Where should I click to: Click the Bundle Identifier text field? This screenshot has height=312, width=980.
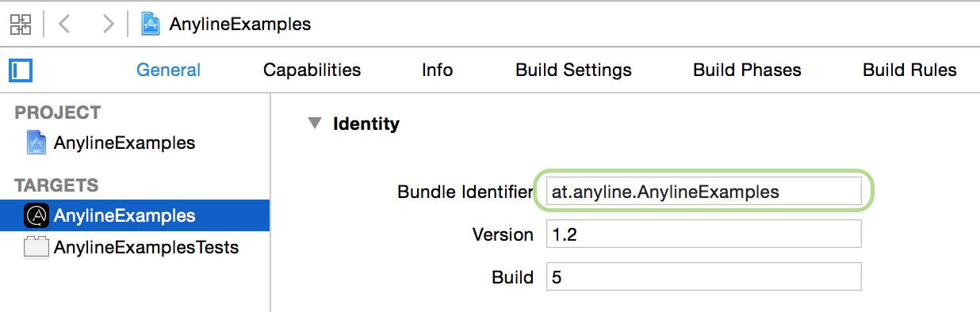[703, 192]
